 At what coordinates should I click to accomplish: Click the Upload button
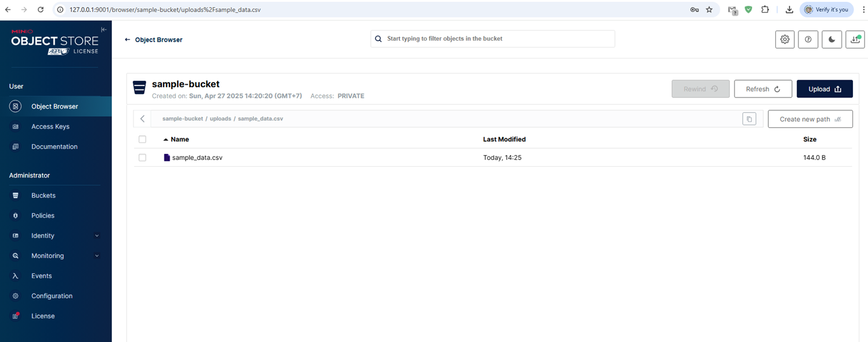(x=824, y=89)
